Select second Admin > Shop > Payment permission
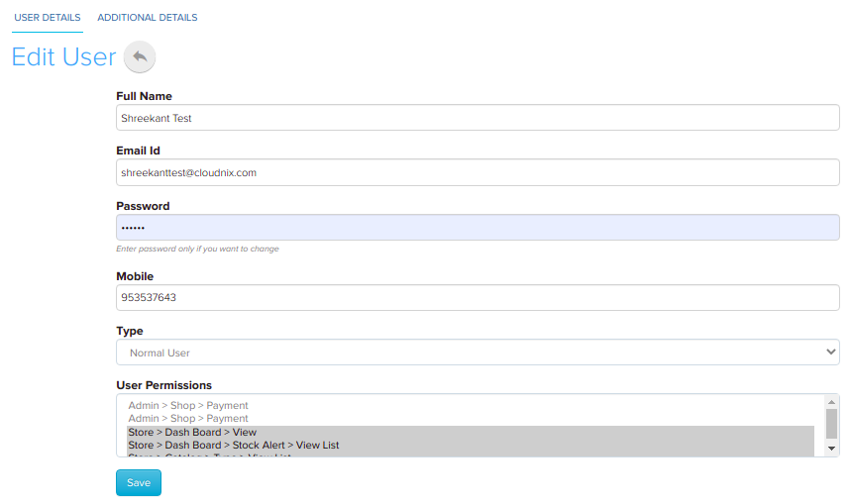Screen dimensions: 851x504 point(471,418)
